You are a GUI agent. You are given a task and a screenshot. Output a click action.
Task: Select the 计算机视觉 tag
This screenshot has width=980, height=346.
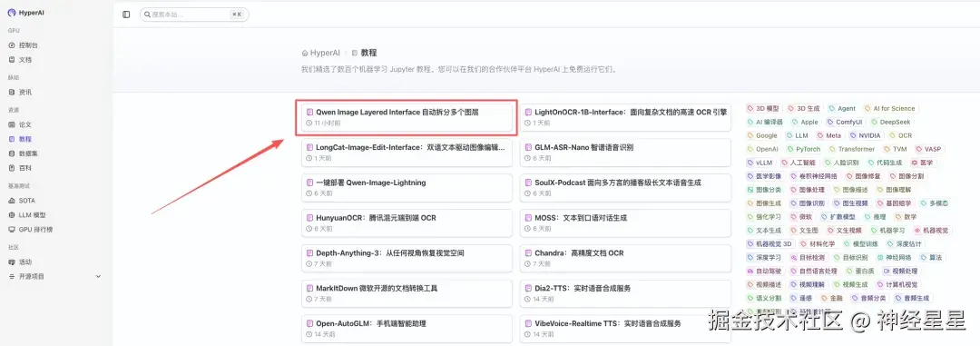(x=897, y=284)
